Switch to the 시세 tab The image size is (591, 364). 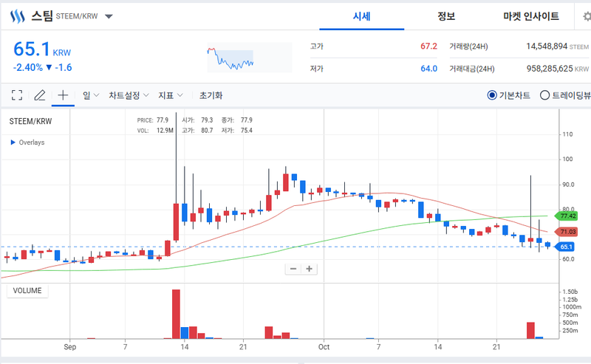coord(361,16)
